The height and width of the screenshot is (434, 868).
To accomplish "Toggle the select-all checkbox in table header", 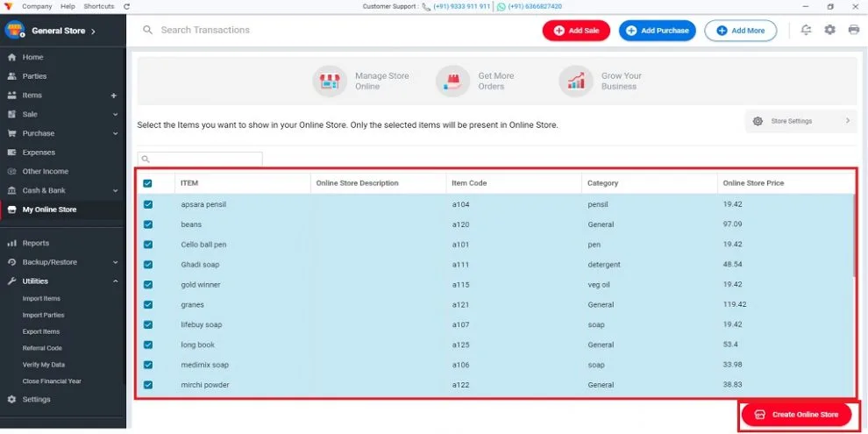I will click(148, 183).
